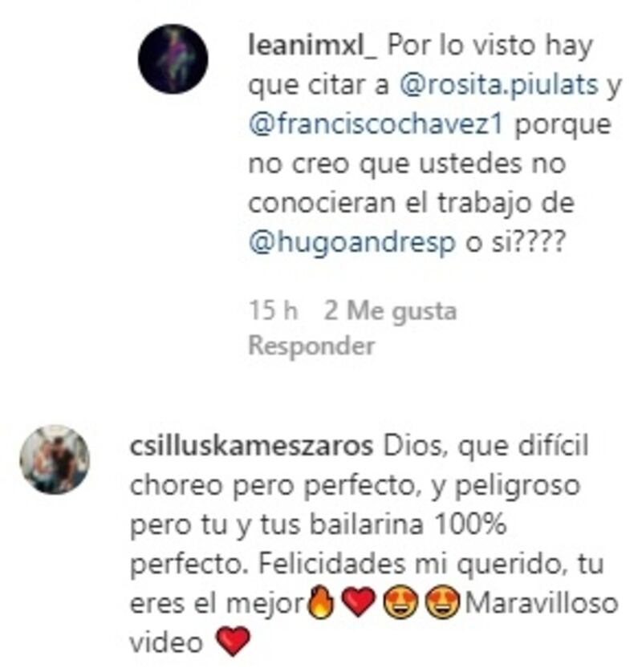
Task: Click the fire emoji after 'mejor'
Action: pyautogui.click(x=321, y=603)
